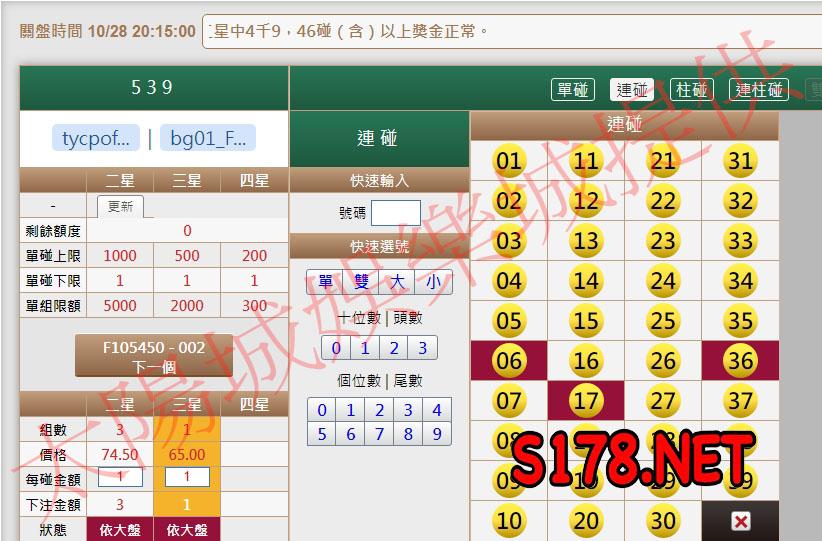Pick yellow ball 02

(509, 201)
